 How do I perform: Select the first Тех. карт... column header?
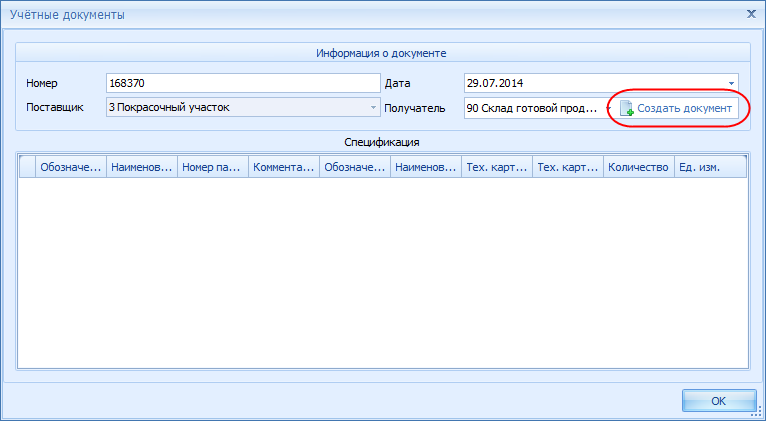tap(497, 168)
